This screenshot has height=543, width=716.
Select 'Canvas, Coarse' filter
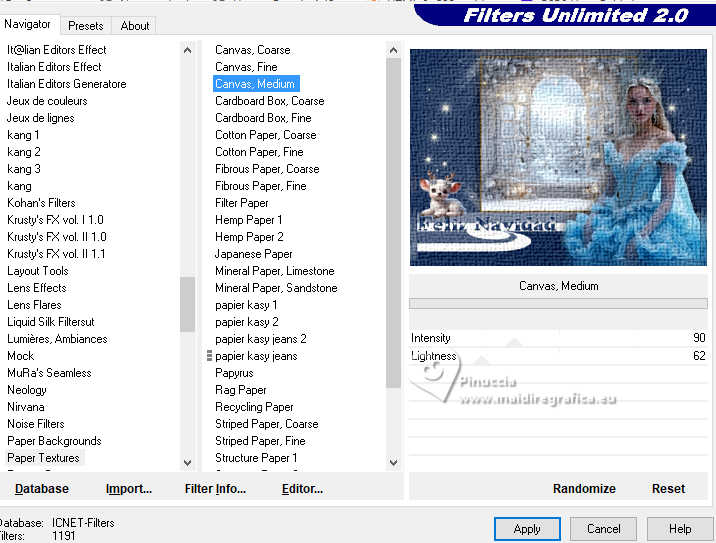(x=253, y=50)
